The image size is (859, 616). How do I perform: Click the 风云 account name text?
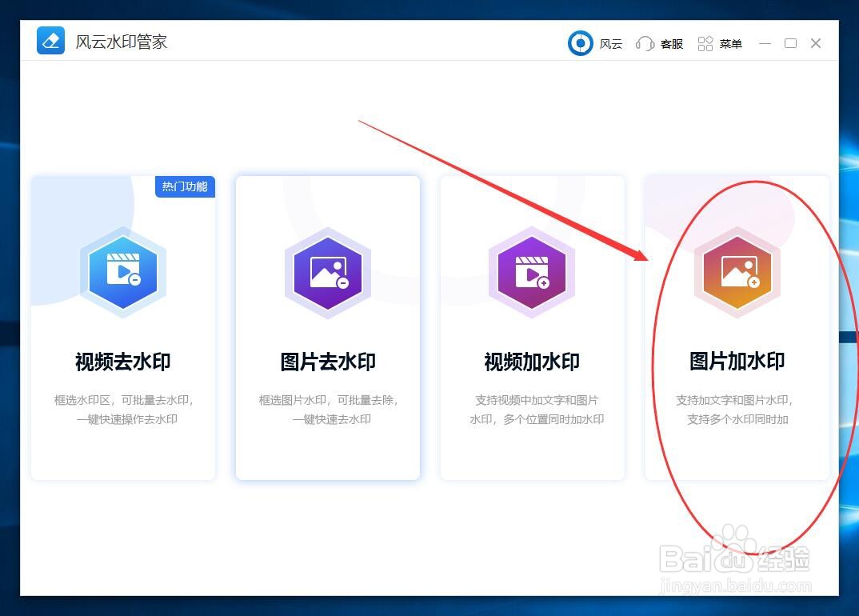[611, 44]
